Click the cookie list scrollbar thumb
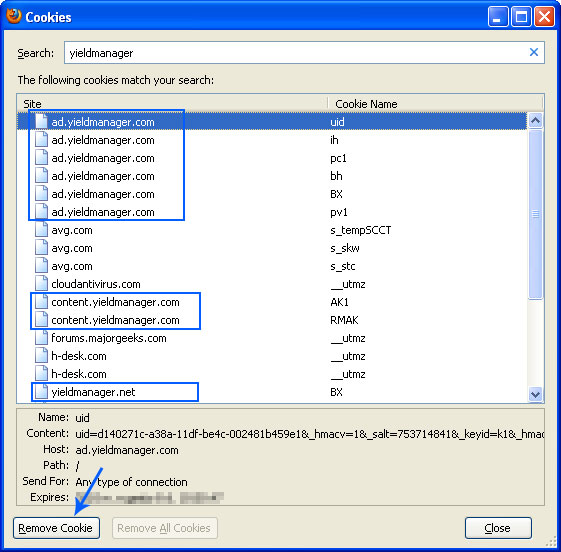The image size is (561, 552). tap(535, 214)
